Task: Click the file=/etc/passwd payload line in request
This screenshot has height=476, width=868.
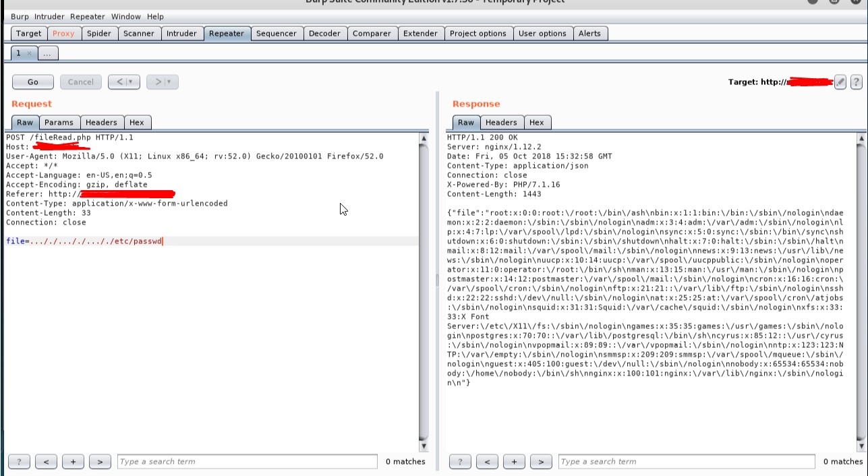Action: [85, 241]
